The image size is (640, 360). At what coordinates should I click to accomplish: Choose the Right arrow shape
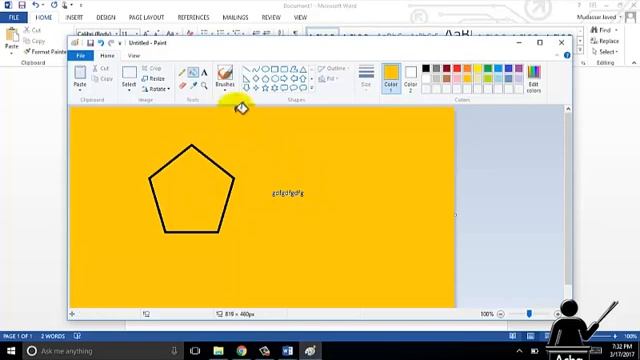(284, 78)
